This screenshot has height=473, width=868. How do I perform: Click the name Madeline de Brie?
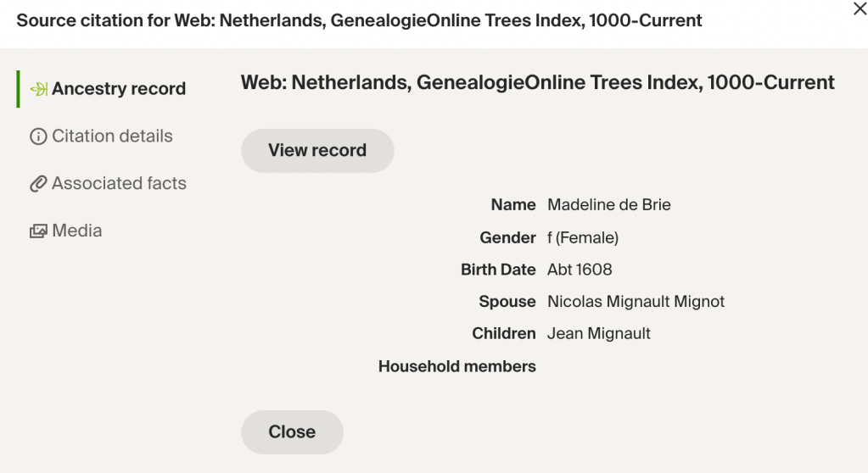609,205
